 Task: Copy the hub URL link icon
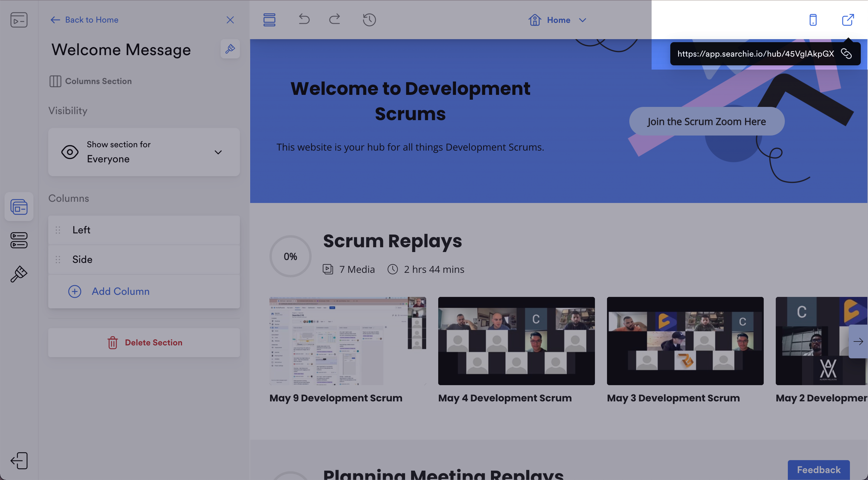click(846, 54)
